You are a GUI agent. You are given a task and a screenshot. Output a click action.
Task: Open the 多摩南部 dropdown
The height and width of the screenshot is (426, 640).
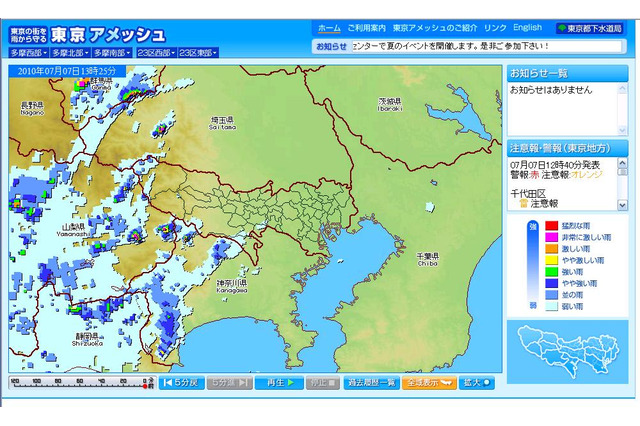(x=112, y=53)
